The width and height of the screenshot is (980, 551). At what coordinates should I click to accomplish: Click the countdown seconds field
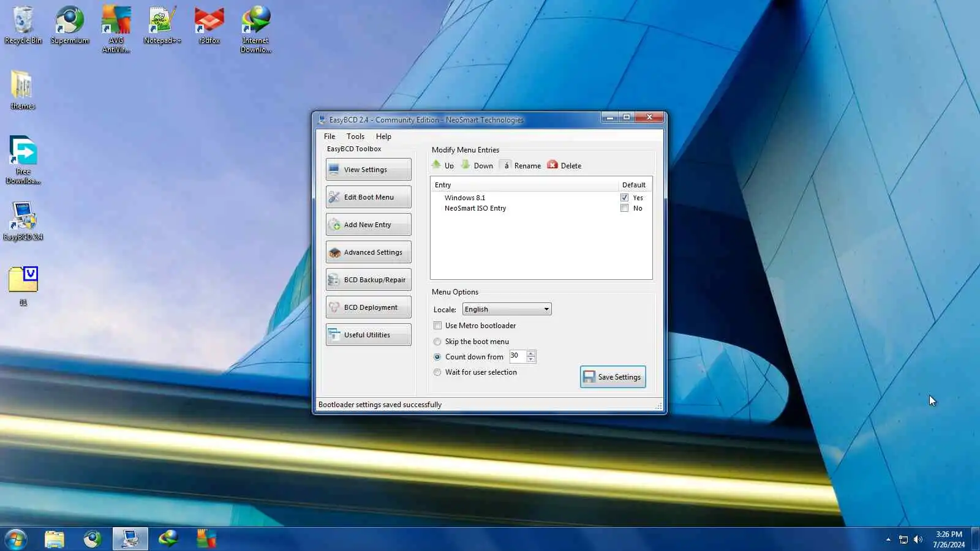[518, 356]
